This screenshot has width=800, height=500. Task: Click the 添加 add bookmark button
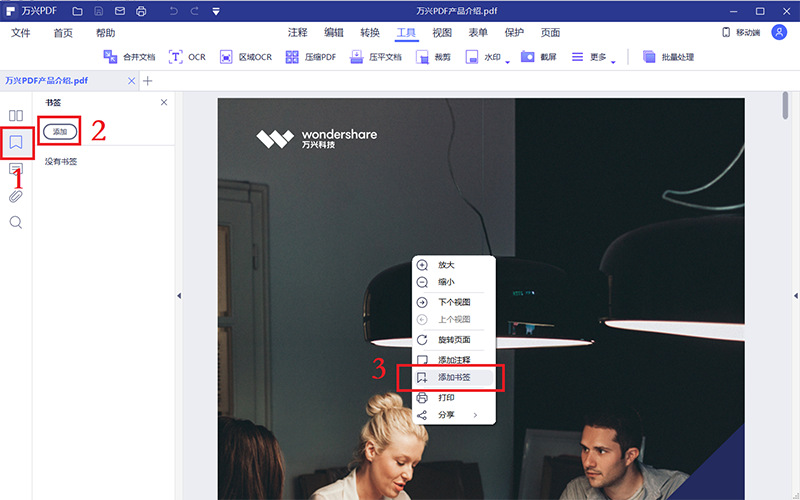[x=59, y=132]
